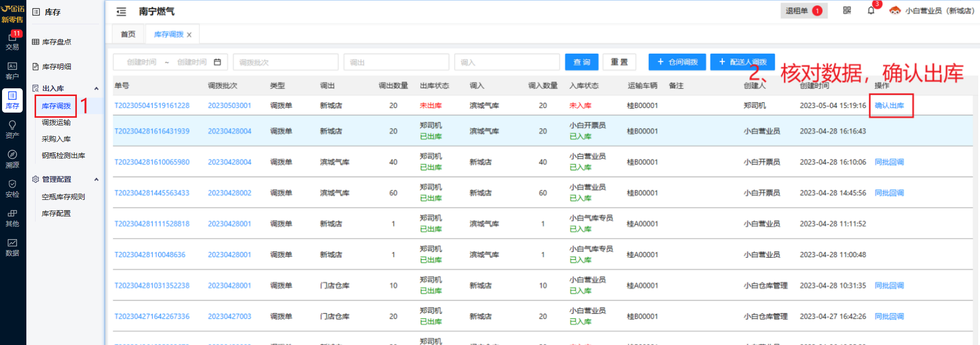980x345 pixels.
Task: Click 确认出库 for order T202305041519161228
Action: (x=889, y=105)
